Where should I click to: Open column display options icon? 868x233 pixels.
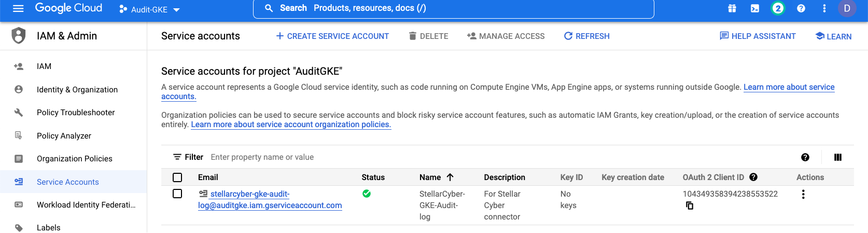point(838,157)
